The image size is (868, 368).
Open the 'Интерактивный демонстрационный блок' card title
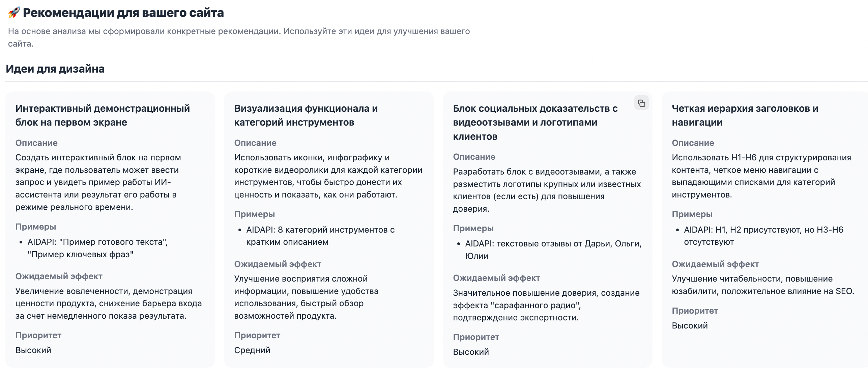pos(103,115)
